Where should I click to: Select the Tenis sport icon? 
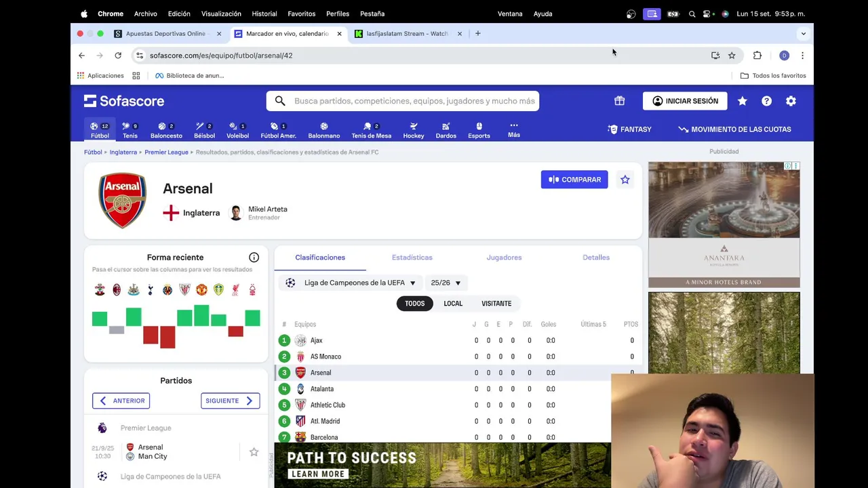130,130
